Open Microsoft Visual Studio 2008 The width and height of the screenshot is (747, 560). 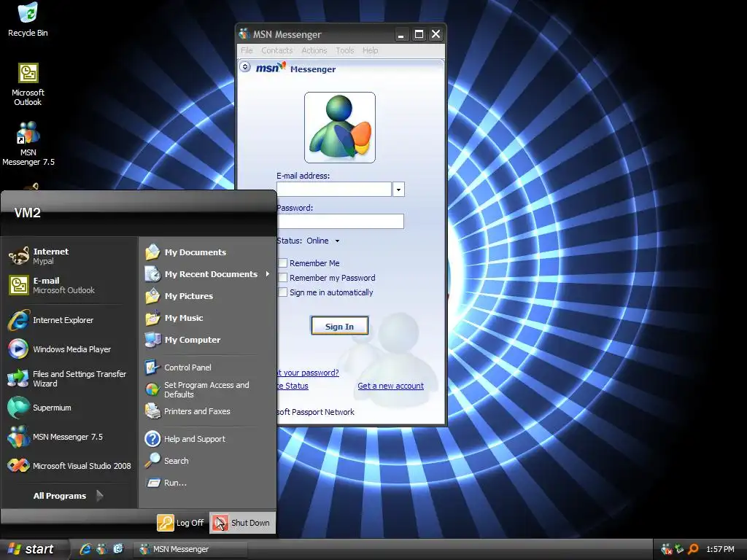tap(69, 466)
